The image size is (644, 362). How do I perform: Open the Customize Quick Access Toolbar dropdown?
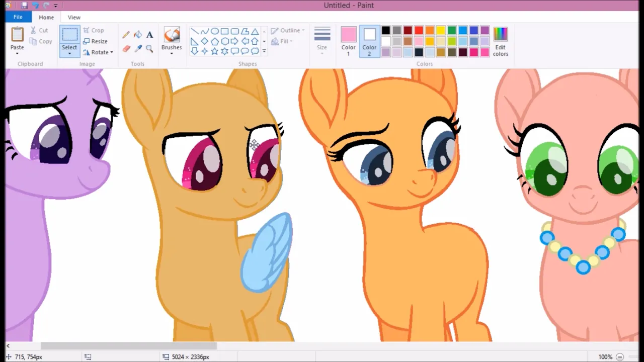coord(55,6)
